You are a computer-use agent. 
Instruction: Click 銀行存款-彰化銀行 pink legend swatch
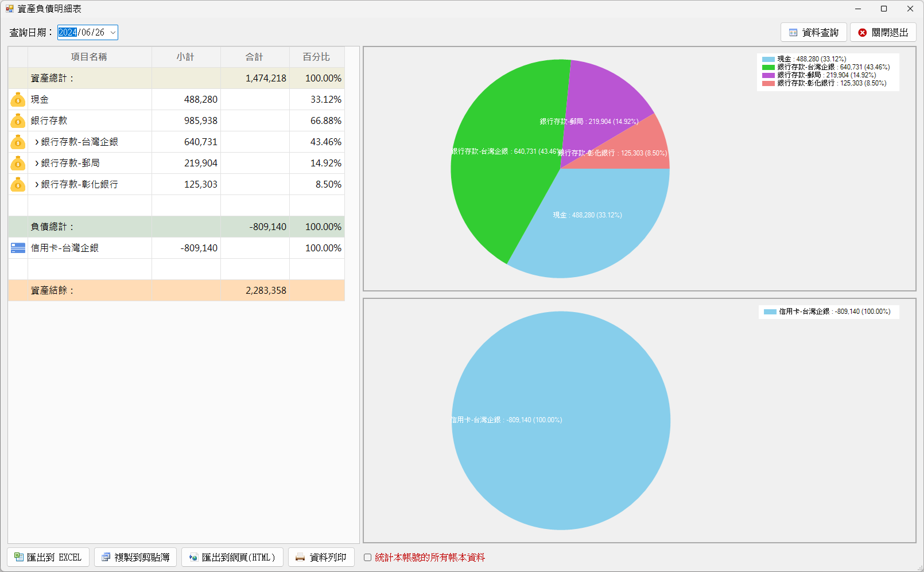point(768,83)
